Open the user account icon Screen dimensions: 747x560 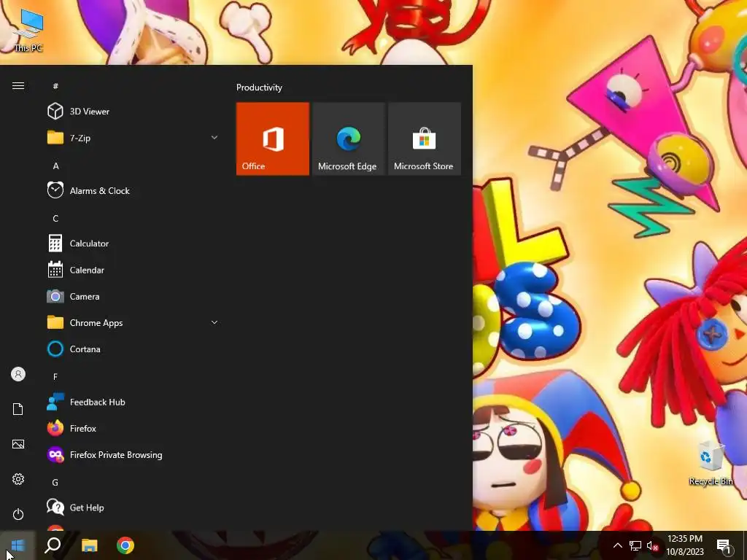[x=18, y=374]
